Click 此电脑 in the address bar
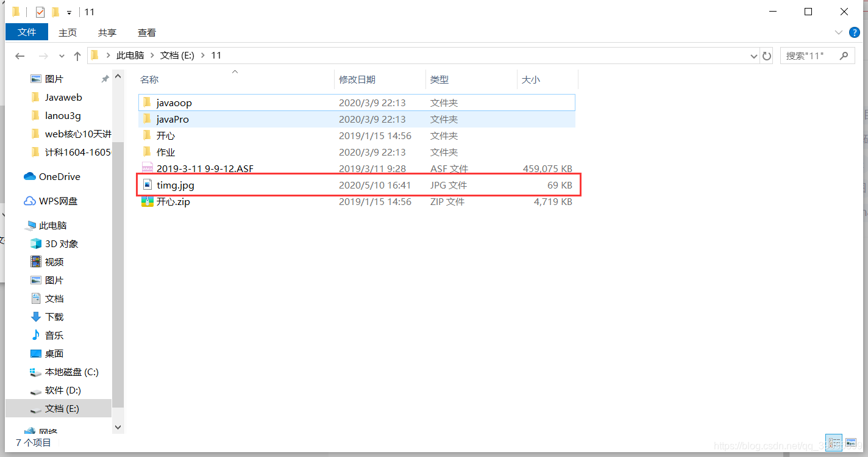This screenshot has width=868, height=457. 130,56
